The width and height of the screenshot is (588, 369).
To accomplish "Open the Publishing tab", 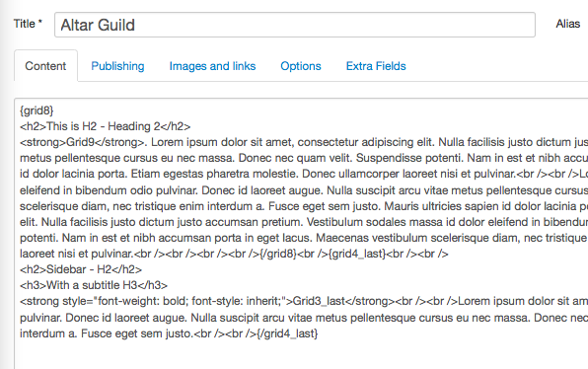I will pyautogui.click(x=117, y=66).
